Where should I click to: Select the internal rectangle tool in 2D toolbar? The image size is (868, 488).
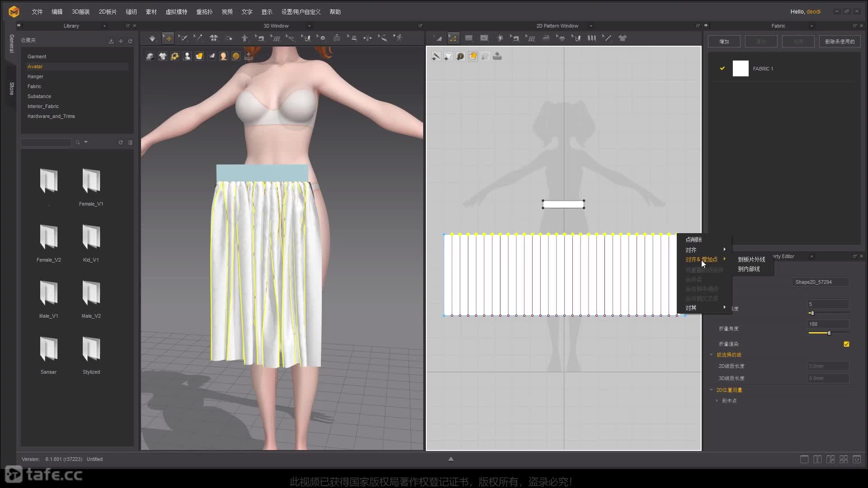484,38
